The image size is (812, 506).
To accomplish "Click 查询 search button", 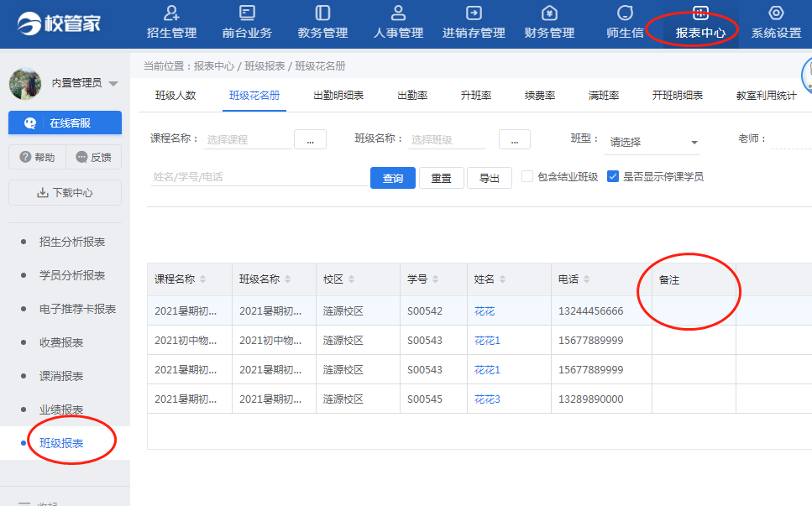I will (392, 178).
